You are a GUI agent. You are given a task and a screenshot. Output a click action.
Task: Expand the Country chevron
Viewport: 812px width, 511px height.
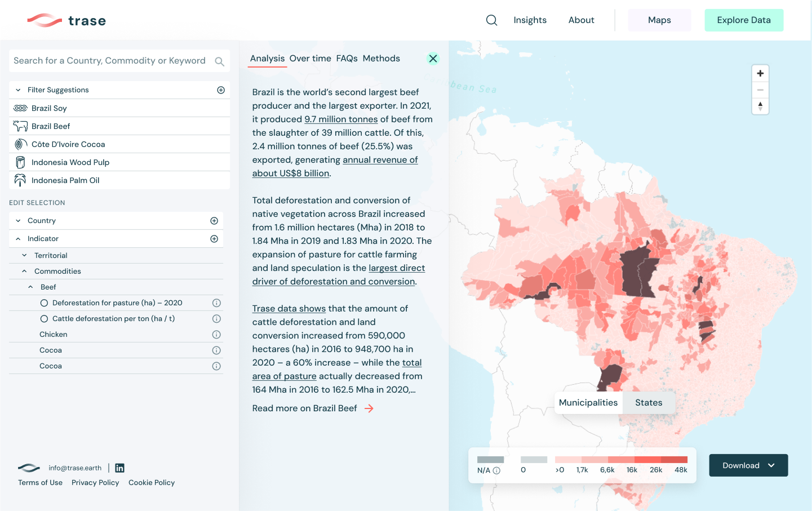[18, 221]
